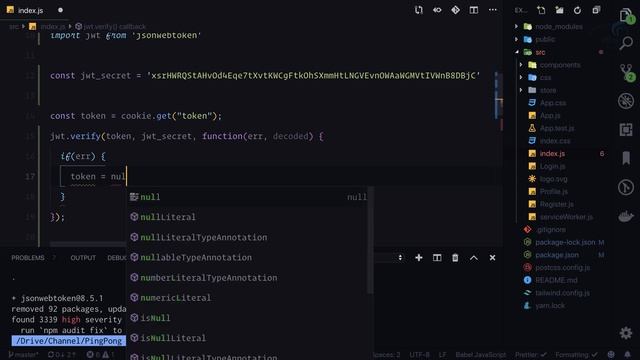The height and width of the screenshot is (360, 640).
Task: Click the notifications bell in status bar
Action: click(x=627, y=355)
